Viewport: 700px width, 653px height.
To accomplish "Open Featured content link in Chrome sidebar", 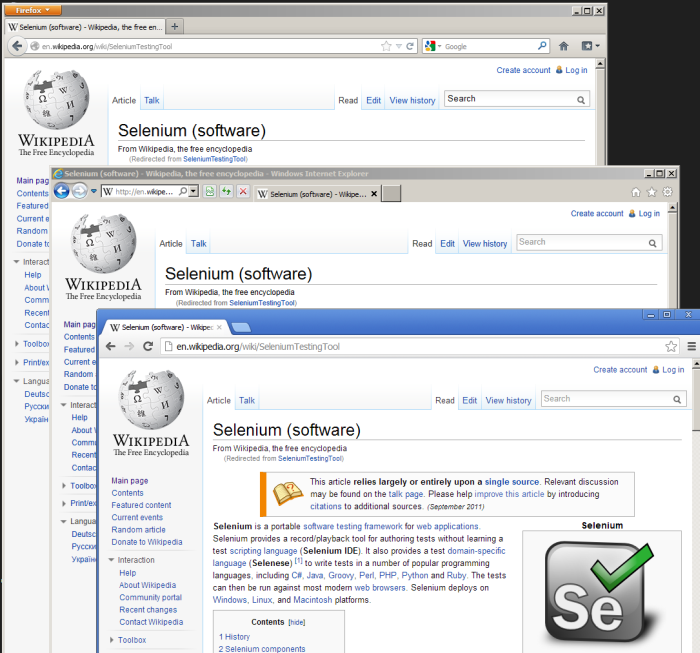I will point(141,505).
